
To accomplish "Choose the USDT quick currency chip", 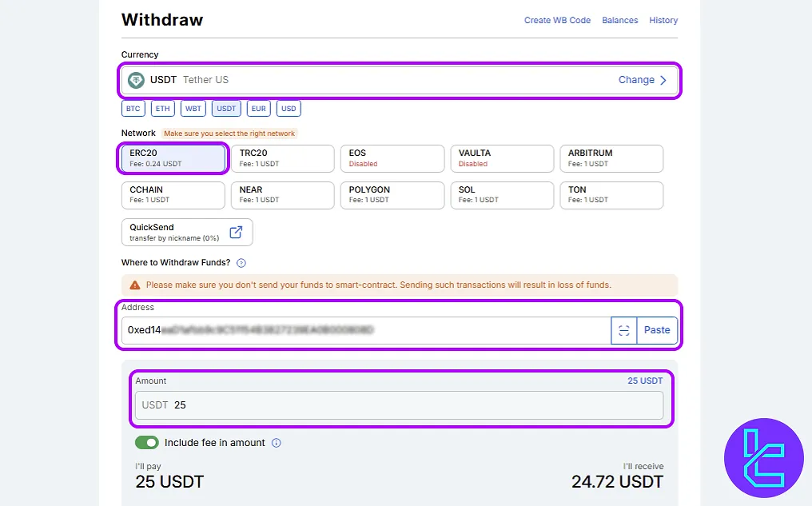I will [226, 109].
